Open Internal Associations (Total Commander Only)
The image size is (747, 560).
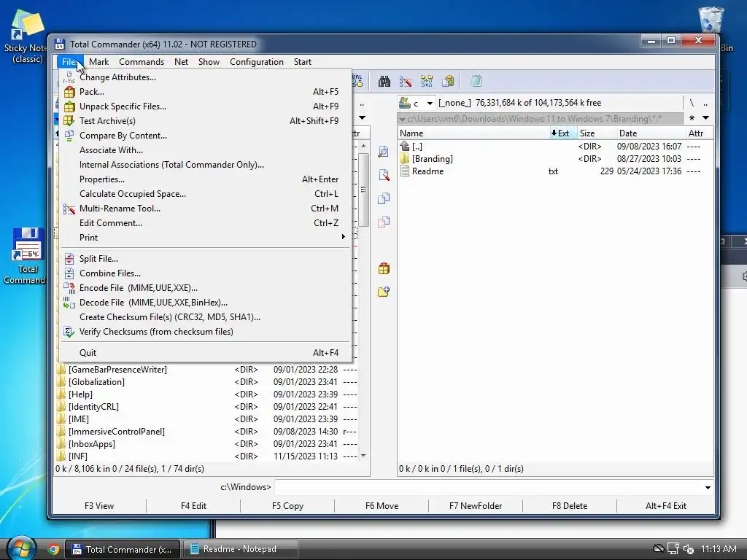[205, 165]
